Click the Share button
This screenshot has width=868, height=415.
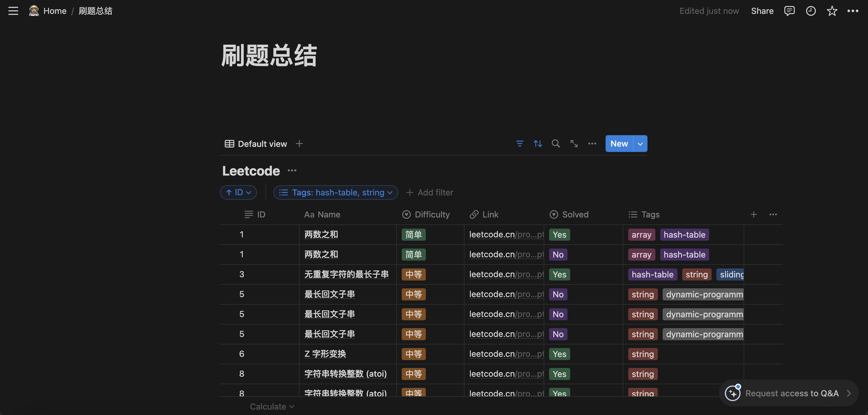762,11
